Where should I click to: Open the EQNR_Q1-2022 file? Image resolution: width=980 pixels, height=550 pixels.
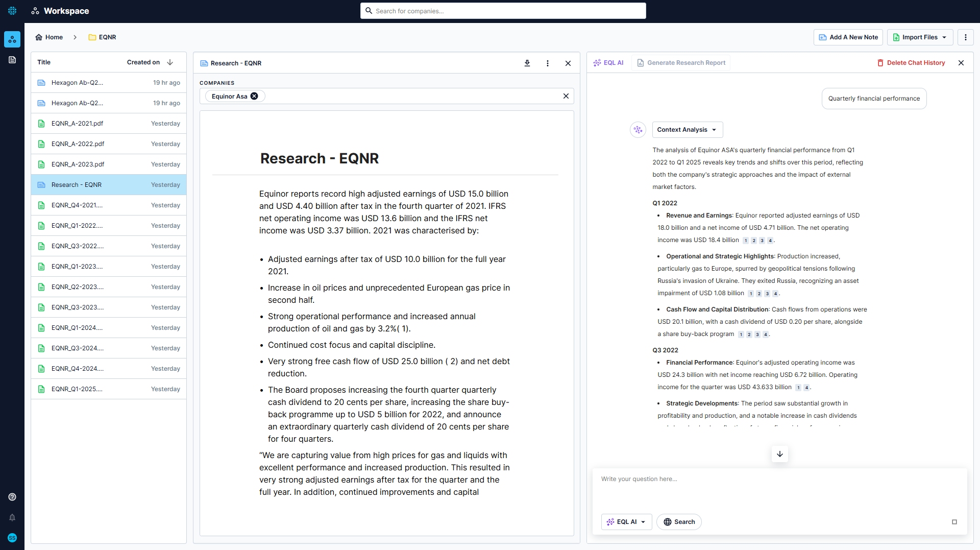109,226
